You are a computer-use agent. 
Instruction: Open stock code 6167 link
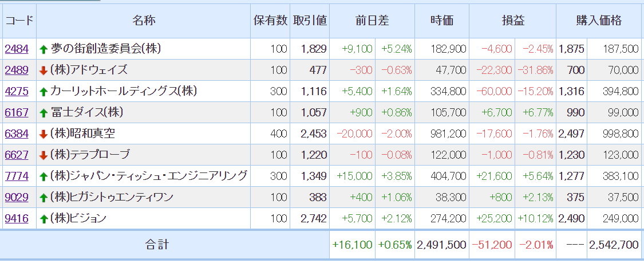coord(17,113)
